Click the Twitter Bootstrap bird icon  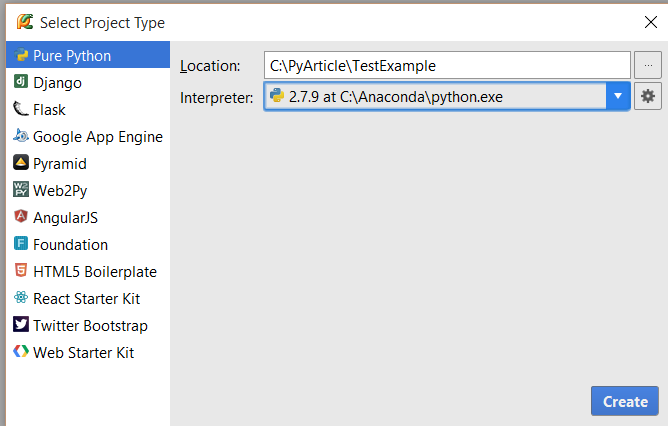click(21, 324)
